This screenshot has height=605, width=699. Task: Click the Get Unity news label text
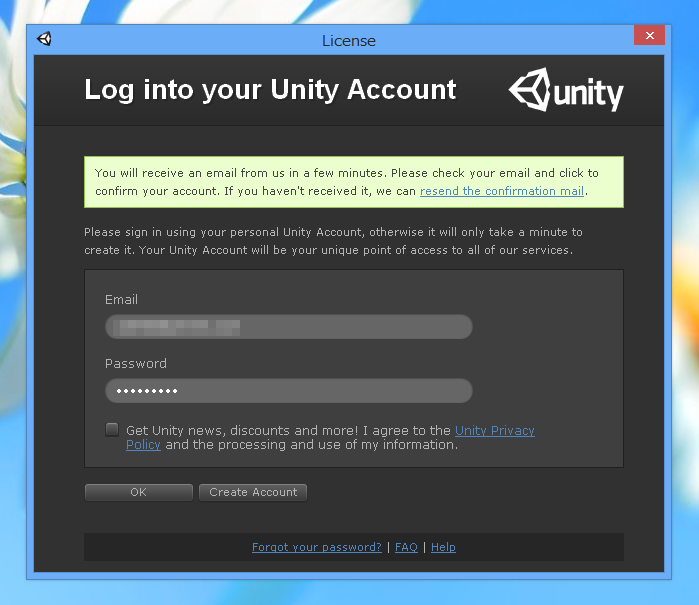[330, 437]
